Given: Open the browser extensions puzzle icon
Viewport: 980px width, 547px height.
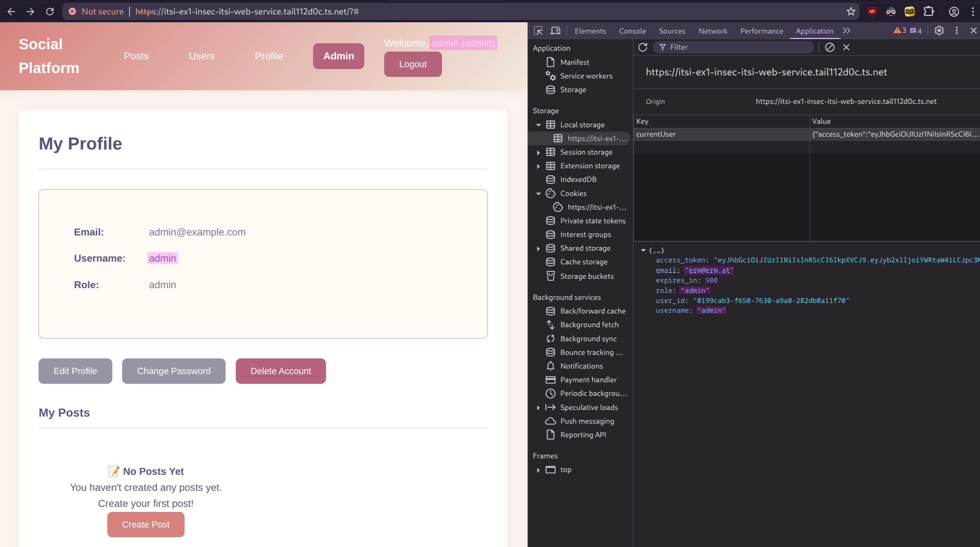Looking at the screenshot, I should (x=928, y=12).
